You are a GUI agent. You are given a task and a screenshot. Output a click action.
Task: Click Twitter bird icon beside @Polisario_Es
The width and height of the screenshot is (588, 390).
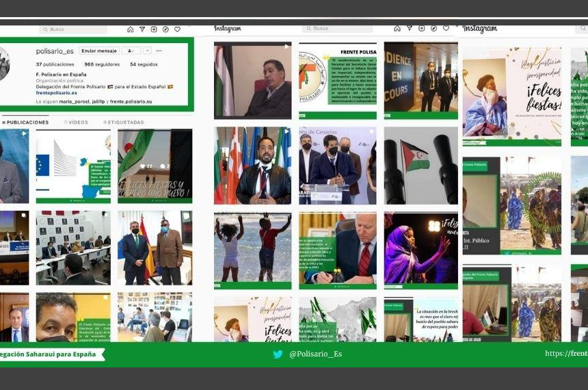click(x=278, y=354)
